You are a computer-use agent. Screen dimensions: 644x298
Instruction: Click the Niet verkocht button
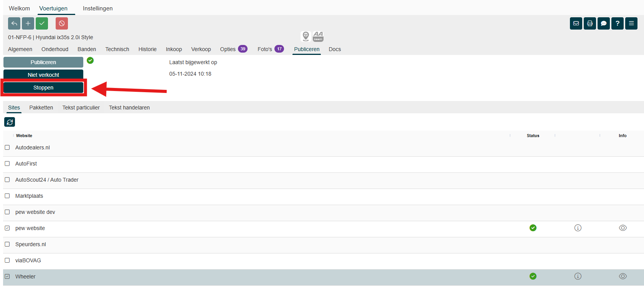[x=43, y=75]
